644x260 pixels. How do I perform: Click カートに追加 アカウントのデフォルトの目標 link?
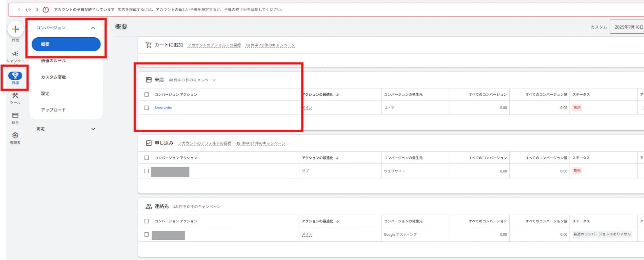pos(214,45)
